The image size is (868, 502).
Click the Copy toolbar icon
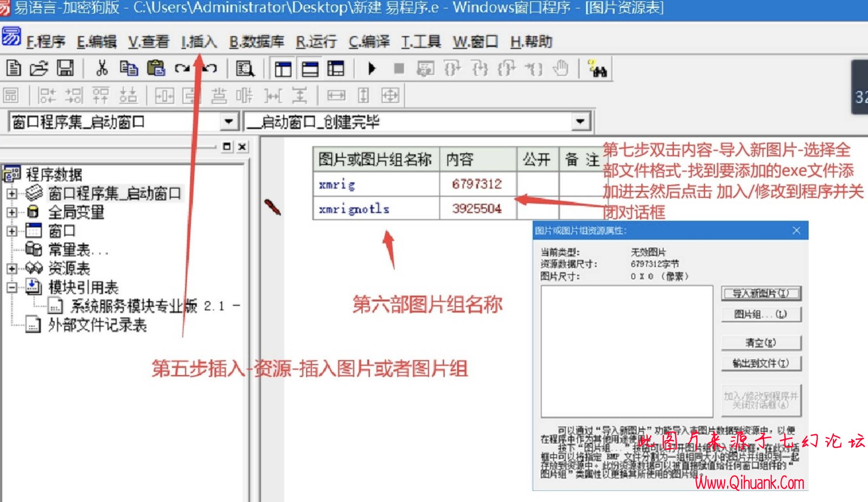tap(128, 68)
